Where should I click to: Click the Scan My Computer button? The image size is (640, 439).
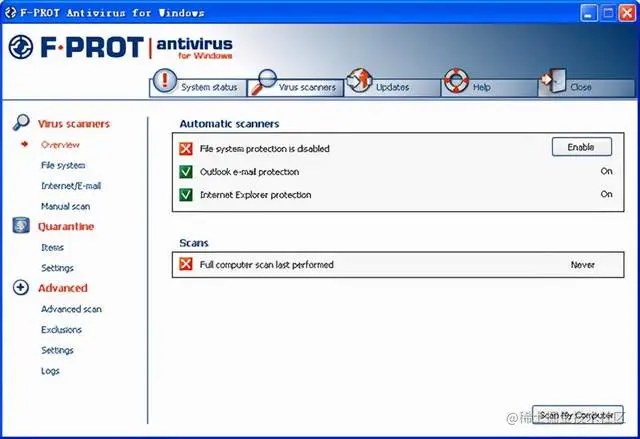[x=578, y=415]
